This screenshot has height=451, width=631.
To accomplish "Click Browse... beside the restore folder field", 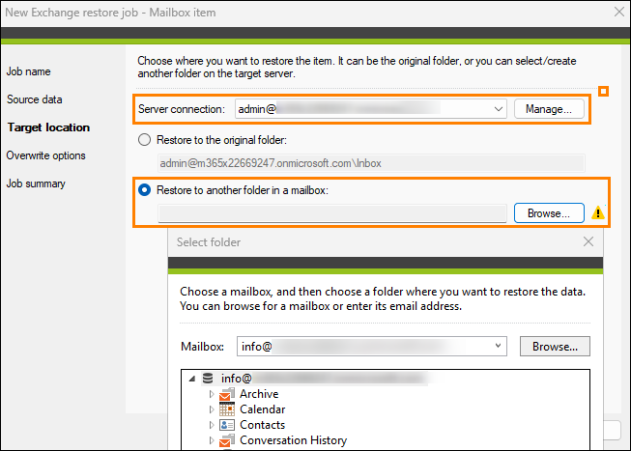I will (x=549, y=213).
